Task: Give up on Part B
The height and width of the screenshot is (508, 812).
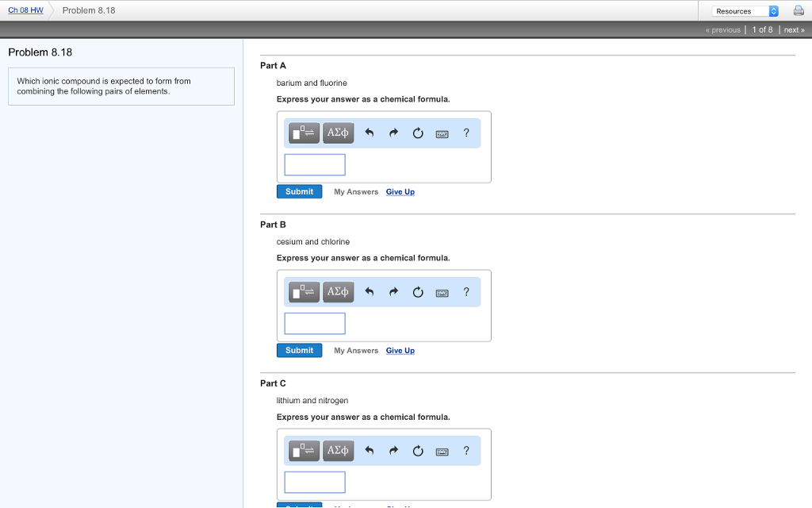Action: (x=400, y=350)
